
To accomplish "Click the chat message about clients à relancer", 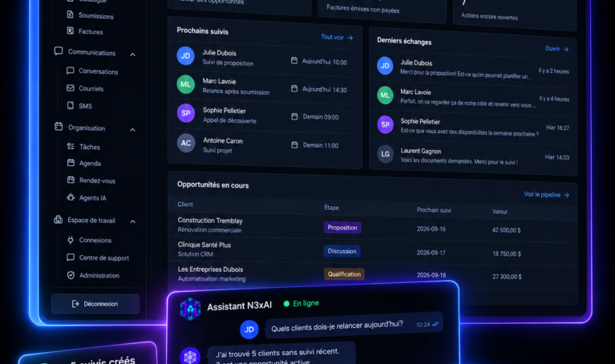I will tap(354, 326).
